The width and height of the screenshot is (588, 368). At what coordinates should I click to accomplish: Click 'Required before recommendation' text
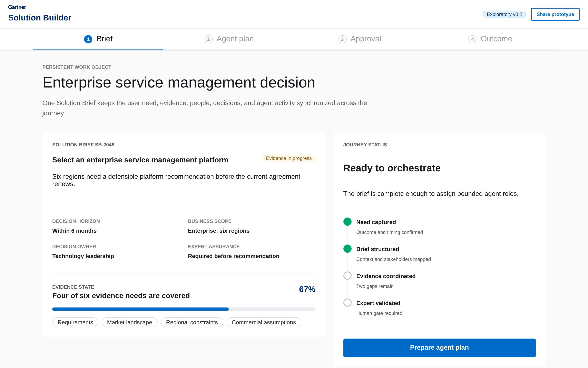(x=234, y=256)
